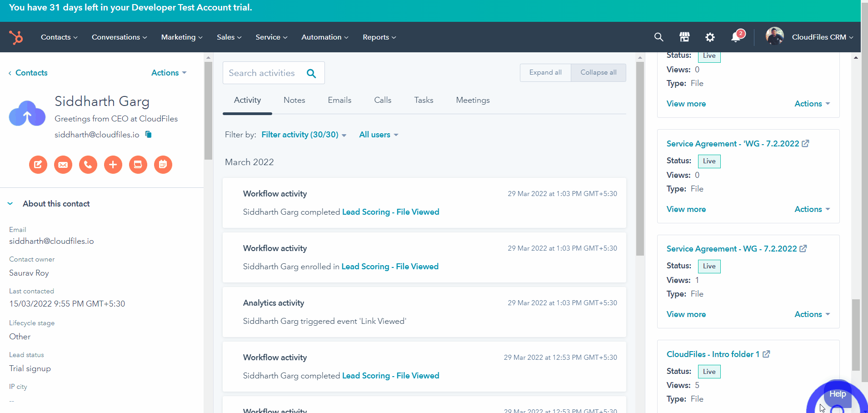Open the Settings gear icon
The width and height of the screenshot is (868, 413).
pos(710,37)
